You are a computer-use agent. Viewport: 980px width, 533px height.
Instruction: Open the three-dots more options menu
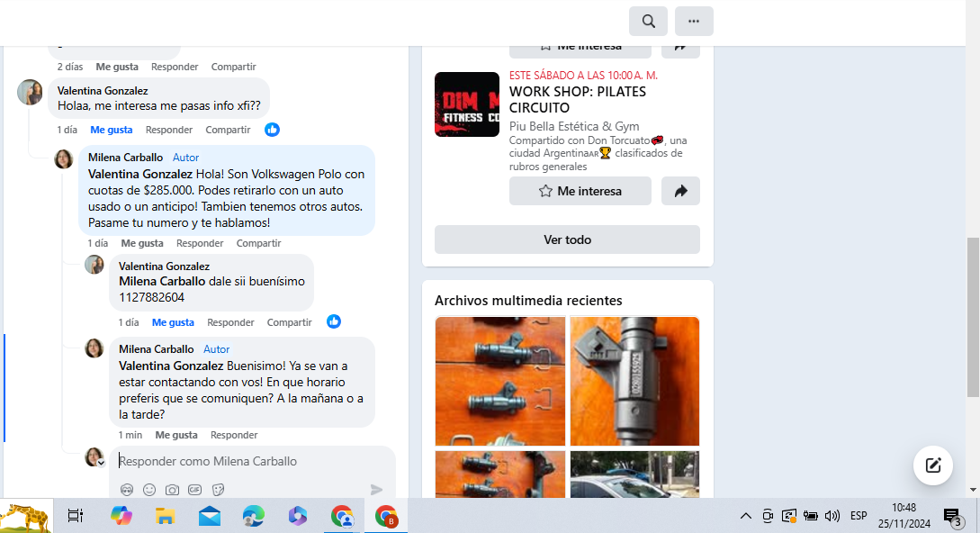[693, 21]
